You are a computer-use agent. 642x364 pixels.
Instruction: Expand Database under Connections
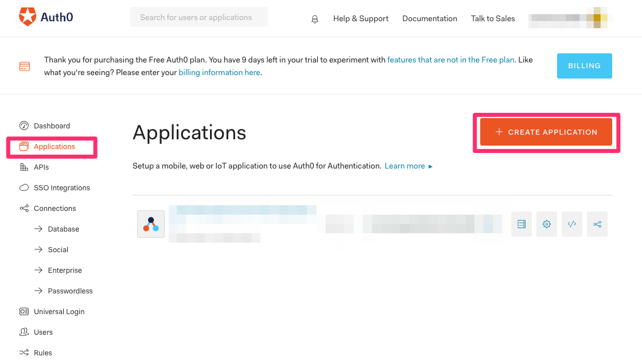(x=64, y=229)
